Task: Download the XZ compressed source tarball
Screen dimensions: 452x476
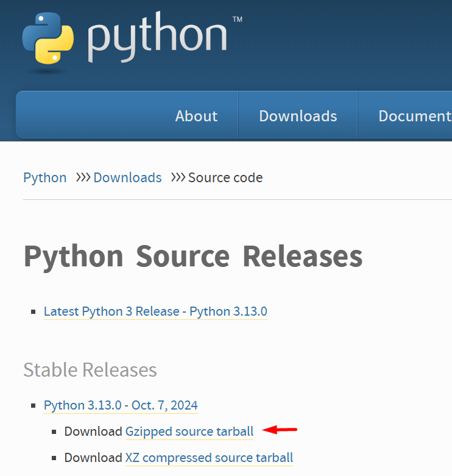Action: pyautogui.click(x=210, y=458)
